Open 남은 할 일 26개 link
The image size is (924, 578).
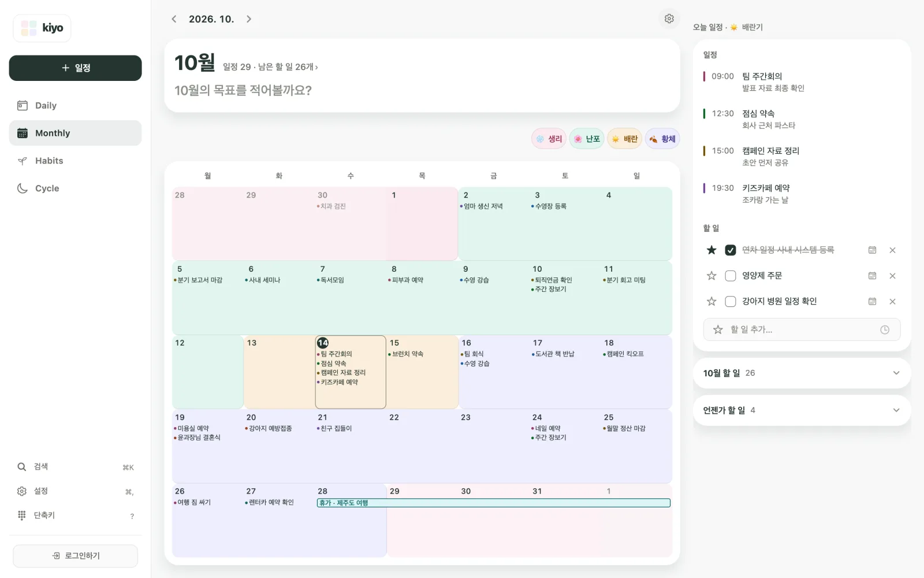point(288,67)
